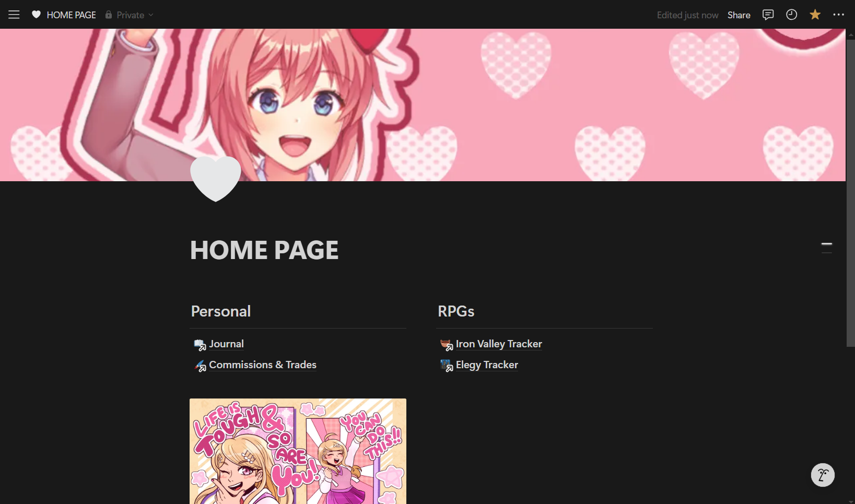View page history clock icon
The height and width of the screenshot is (504, 855).
pos(792,15)
